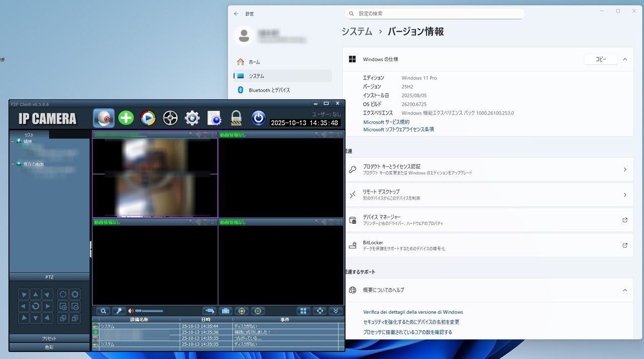Click the blue power button icon
Image resolution: width=644 pixels, height=359 pixels.
[258, 118]
